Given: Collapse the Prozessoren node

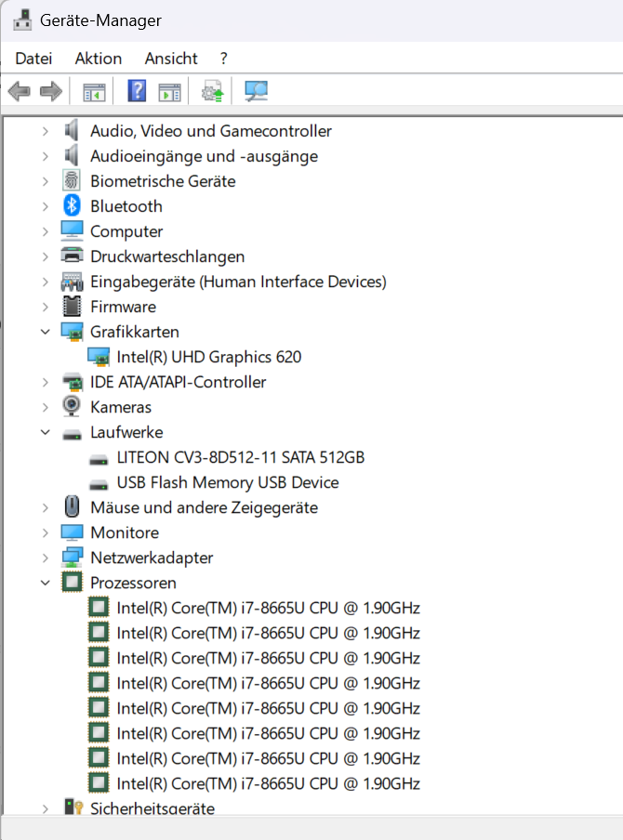Looking at the screenshot, I should (46, 583).
